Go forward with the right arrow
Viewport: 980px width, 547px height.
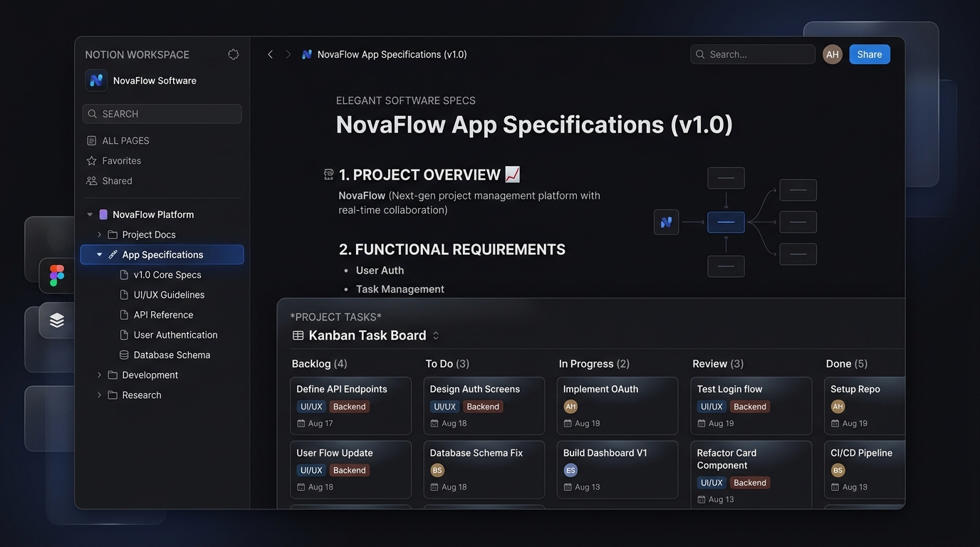coord(288,54)
